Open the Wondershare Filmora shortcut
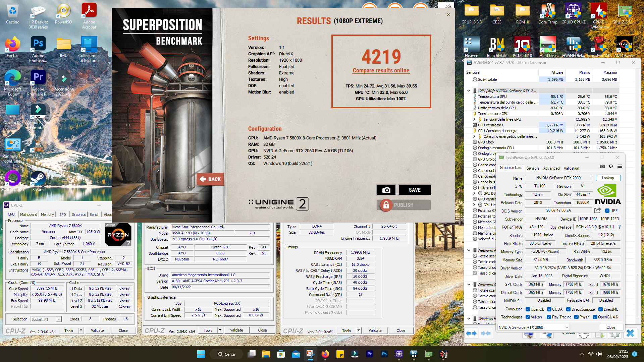Viewport: 644px width, 362px height. tap(38, 116)
